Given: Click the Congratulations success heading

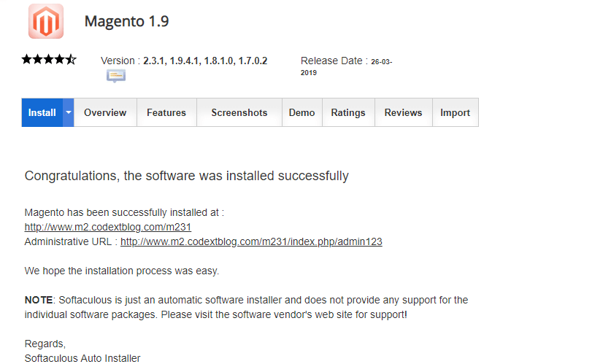Looking at the screenshot, I should tap(186, 176).
